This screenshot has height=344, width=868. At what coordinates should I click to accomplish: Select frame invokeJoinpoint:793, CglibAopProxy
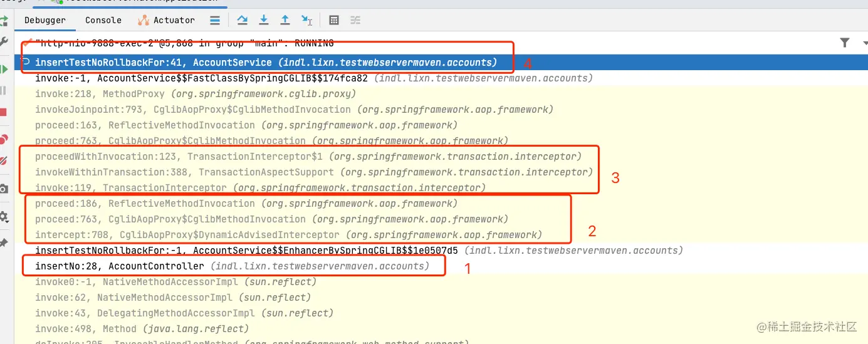(441, 110)
